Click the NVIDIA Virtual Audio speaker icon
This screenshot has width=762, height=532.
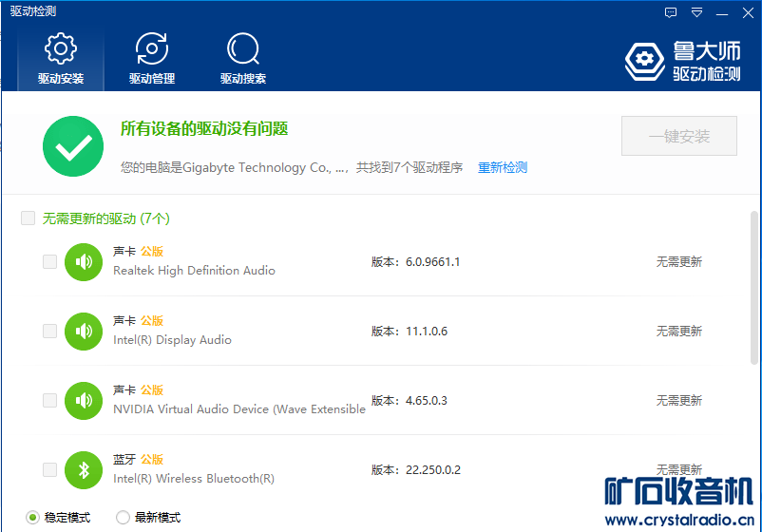(84, 400)
